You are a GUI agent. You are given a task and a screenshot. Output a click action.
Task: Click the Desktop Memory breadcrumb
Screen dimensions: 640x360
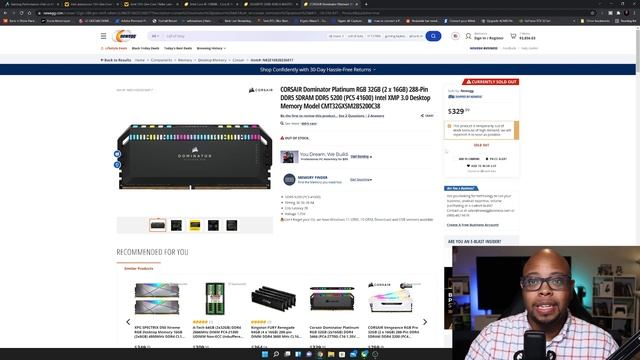tap(212, 60)
